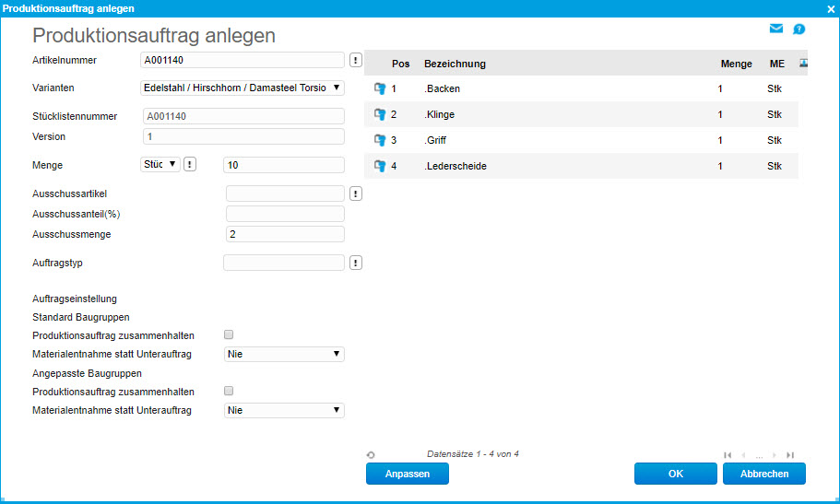Refresh the parts list table
The image size is (840, 504).
371,454
